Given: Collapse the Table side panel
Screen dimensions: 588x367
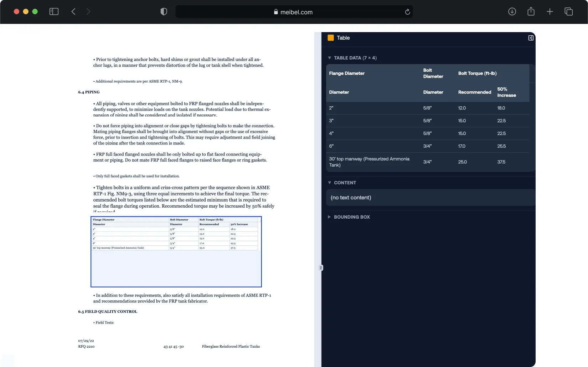Looking at the screenshot, I should (531, 38).
